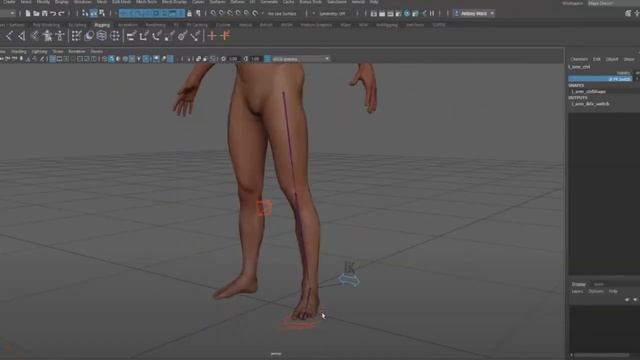Select the blue IK foot control in viewport

tap(349, 280)
